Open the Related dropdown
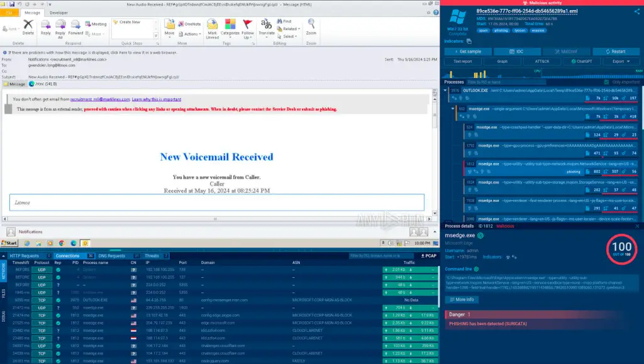 click(x=289, y=29)
